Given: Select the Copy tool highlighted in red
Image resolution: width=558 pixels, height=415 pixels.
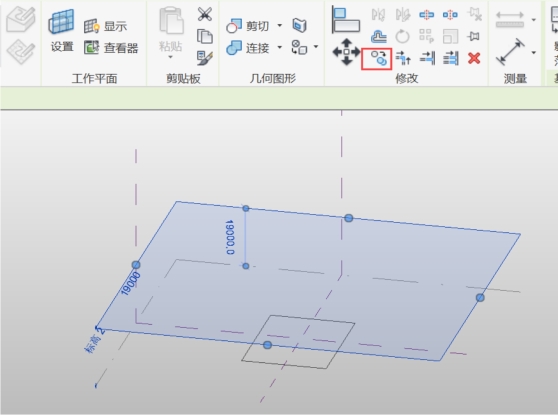Looking at the screenshot, I should [x=377, y=59].
